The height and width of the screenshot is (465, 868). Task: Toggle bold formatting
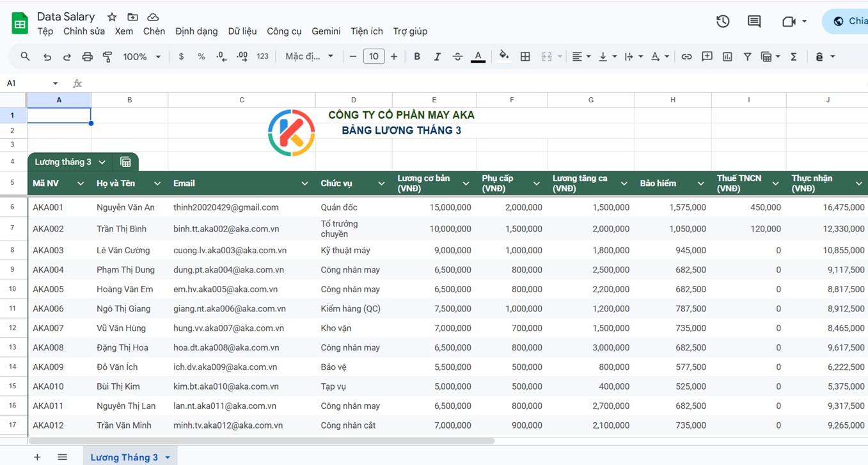pyautogui.click(x=417, y=56)
